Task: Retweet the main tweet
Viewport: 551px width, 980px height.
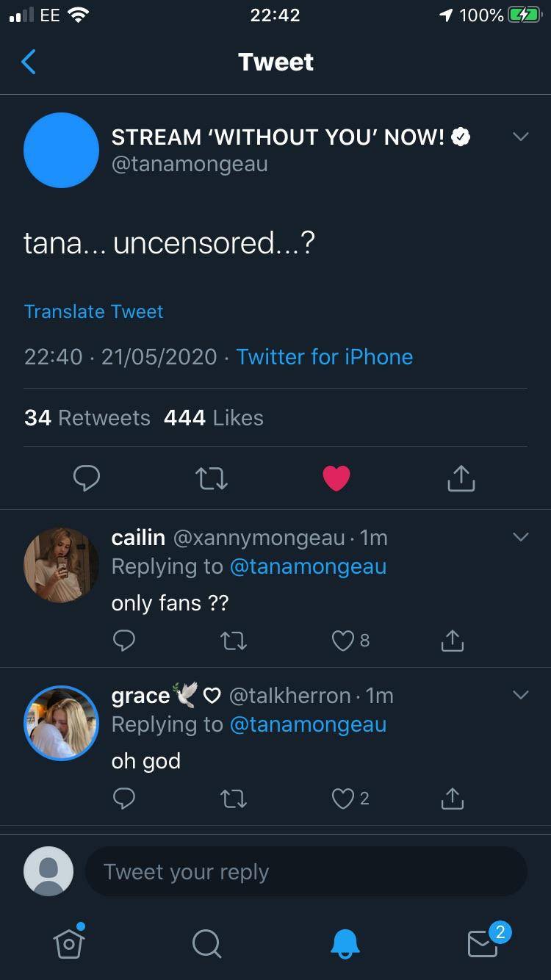Action: [212, 479]
